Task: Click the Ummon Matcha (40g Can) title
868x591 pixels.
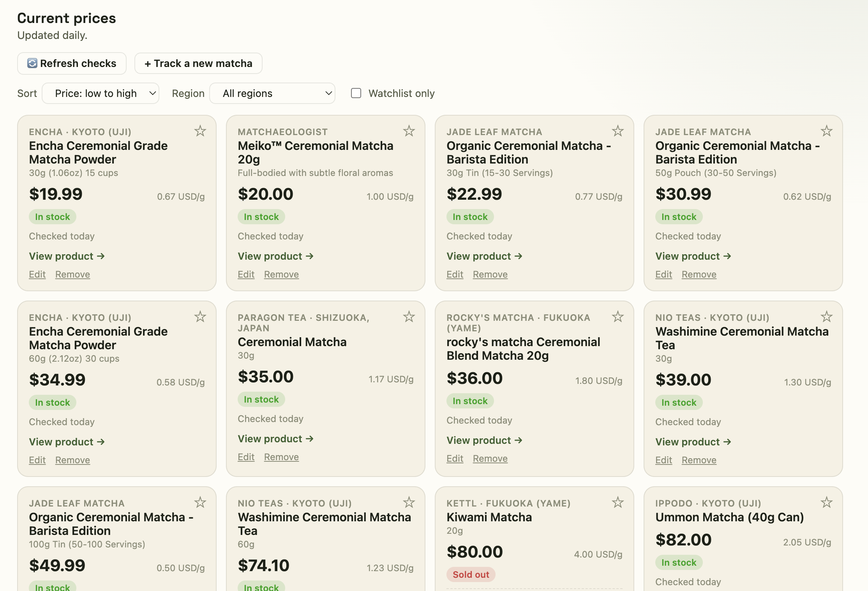Action: point(730,517)
